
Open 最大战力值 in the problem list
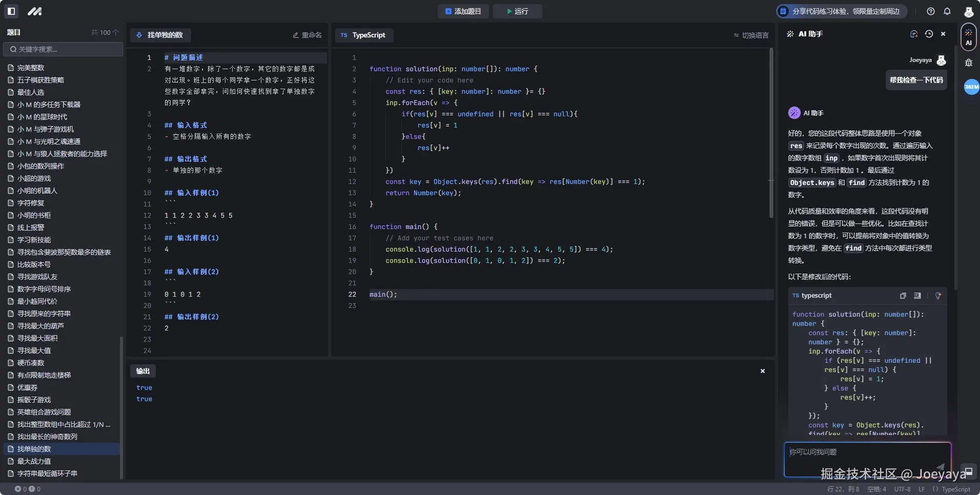click(34, 461)
